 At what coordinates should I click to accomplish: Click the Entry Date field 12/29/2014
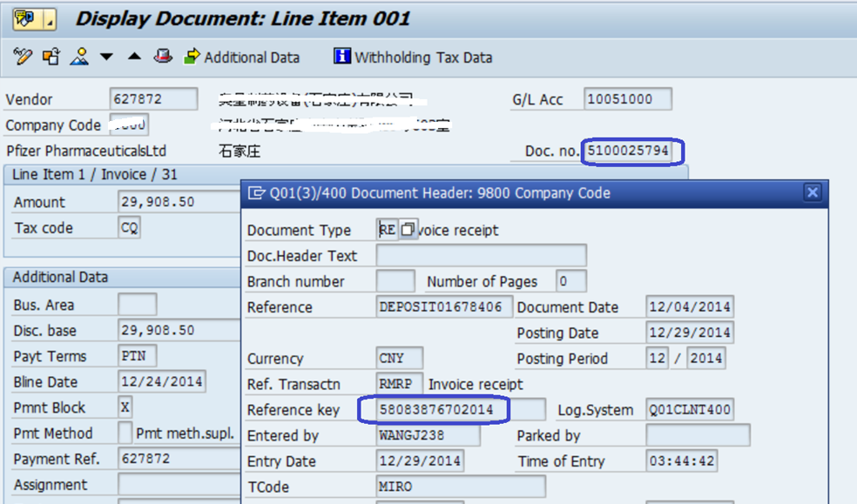tap(420, 460)
